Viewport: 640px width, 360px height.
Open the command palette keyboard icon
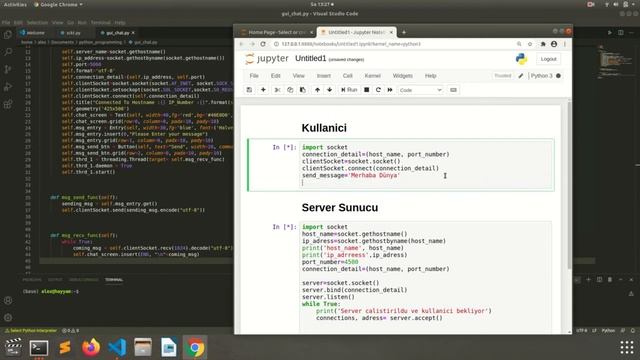453,90
